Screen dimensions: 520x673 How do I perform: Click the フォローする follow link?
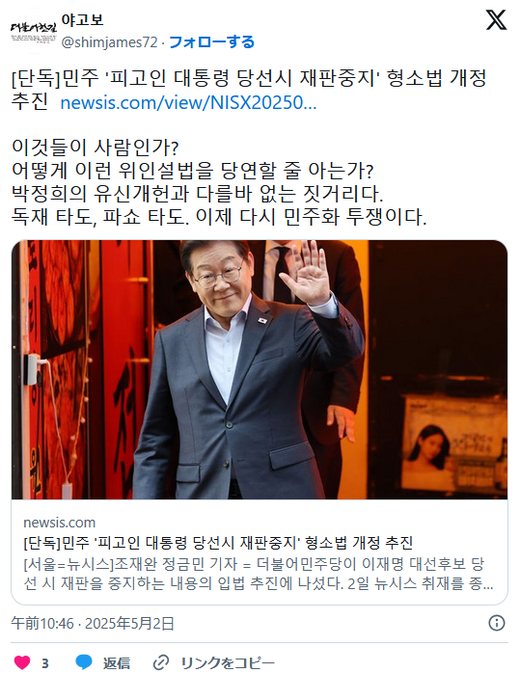[212, 42]
